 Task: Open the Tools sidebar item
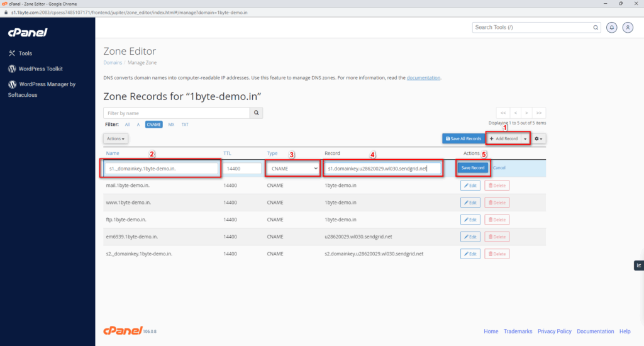(x=25, y=53)
